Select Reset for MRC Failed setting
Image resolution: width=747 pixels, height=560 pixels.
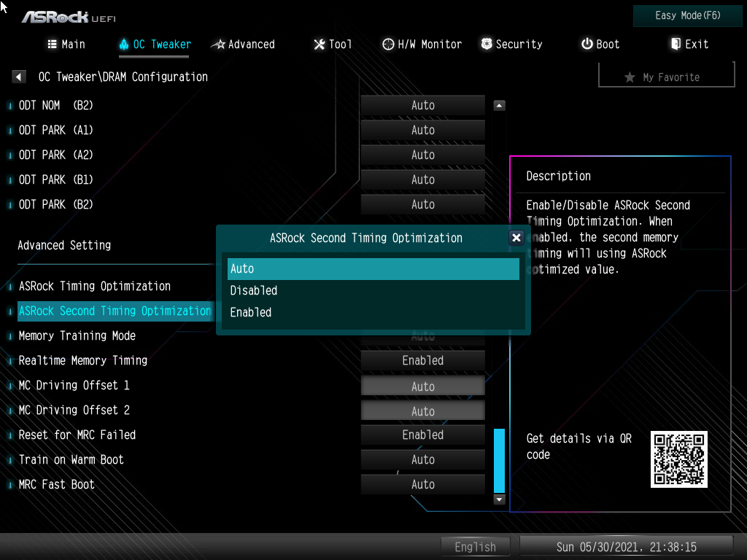pyautogui.click(x=77, y=435)
